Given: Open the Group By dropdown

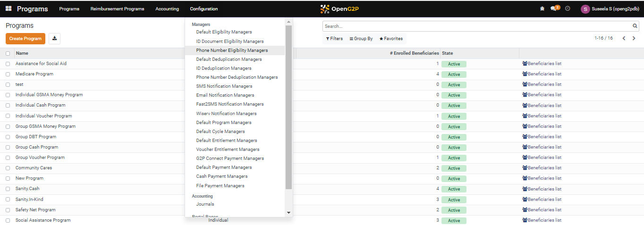Looking at the screenshot, I should pos(361,39).
